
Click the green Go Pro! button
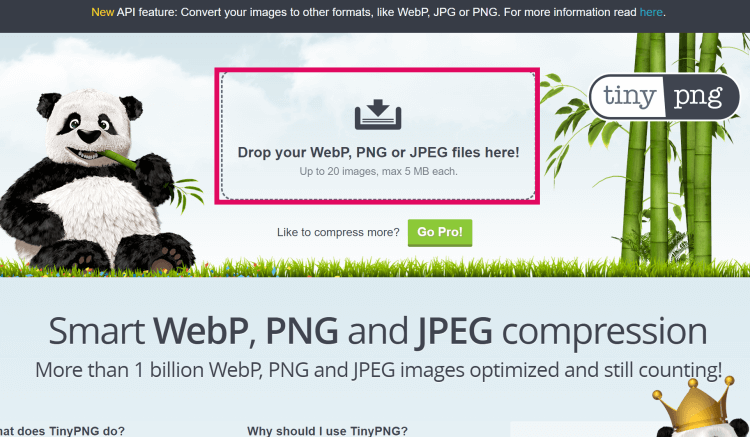pos(440,232)
